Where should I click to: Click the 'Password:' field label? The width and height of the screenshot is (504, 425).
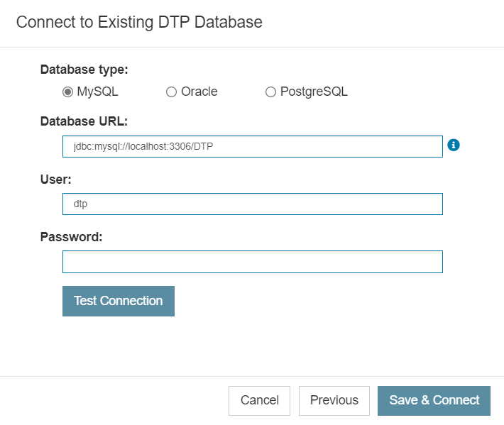(72, 237)
